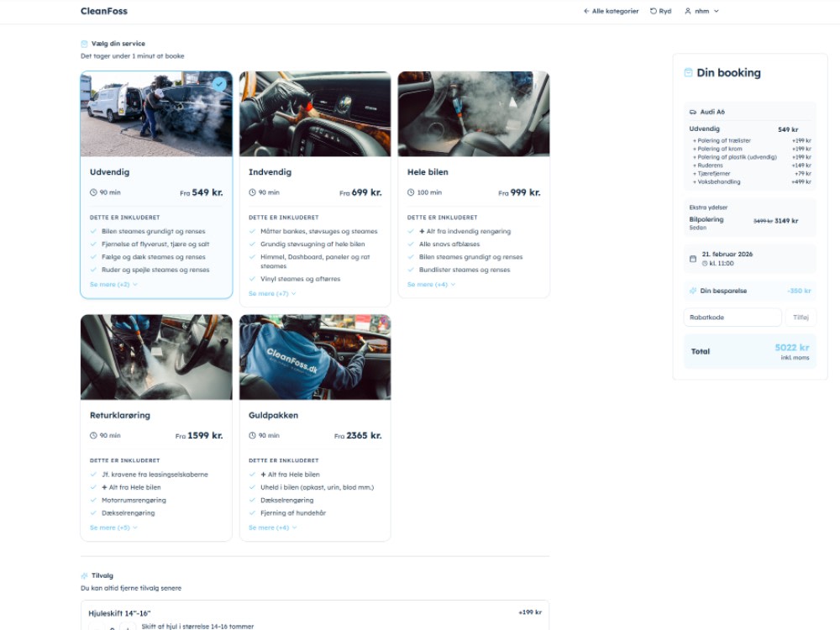Click the clock icon on Returklarøring card
840x630 pixels.
click(x=93, y=435)
